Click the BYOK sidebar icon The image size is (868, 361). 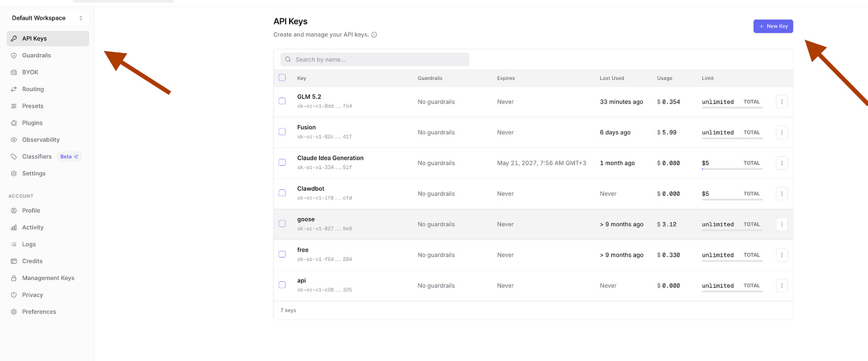click(x=14, y=72)
